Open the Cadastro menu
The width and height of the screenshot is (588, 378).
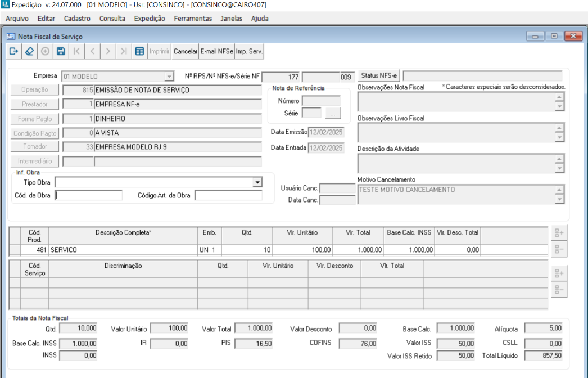click(x=77, y=19)
